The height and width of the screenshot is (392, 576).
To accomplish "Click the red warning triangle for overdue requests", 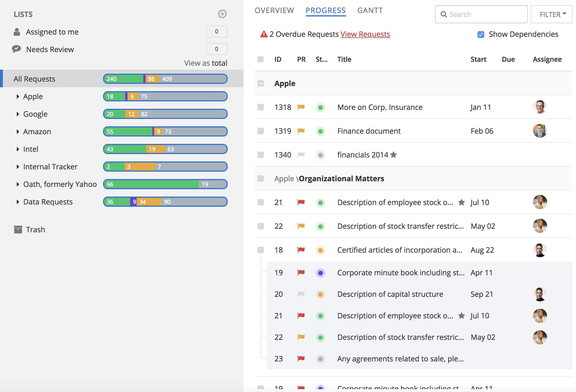I will [264, 34].
